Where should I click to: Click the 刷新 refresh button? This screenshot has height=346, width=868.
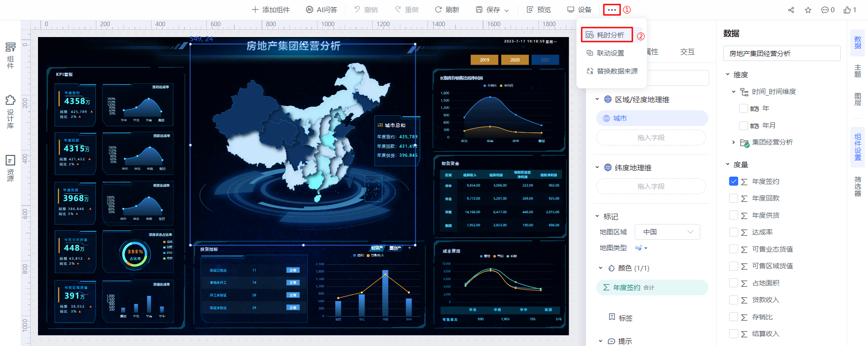coord(447,9)
